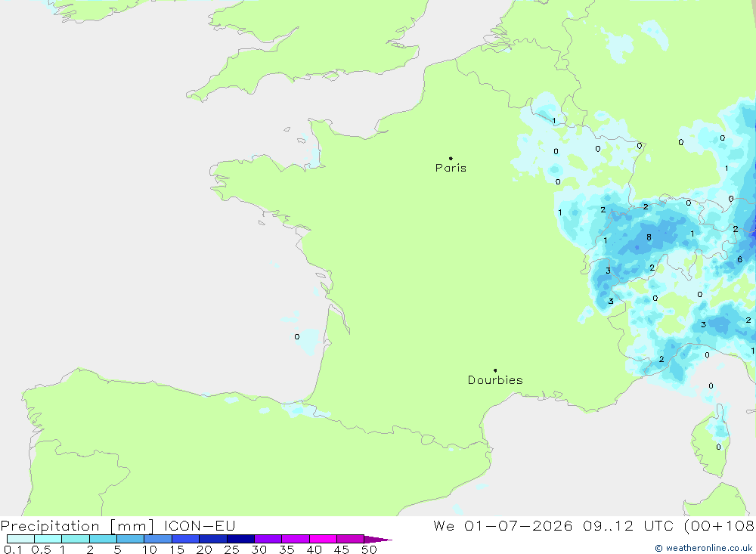Select the 1–2 mm legend color

click(76, 539)
